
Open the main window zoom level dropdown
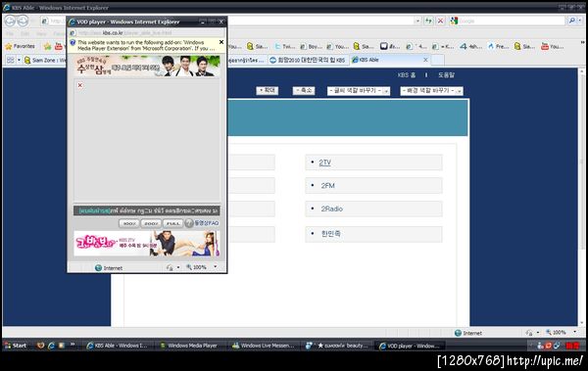click(x=575, y=332)
